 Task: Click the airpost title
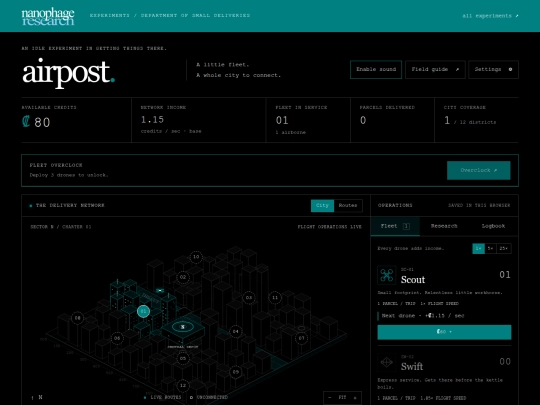69,73
